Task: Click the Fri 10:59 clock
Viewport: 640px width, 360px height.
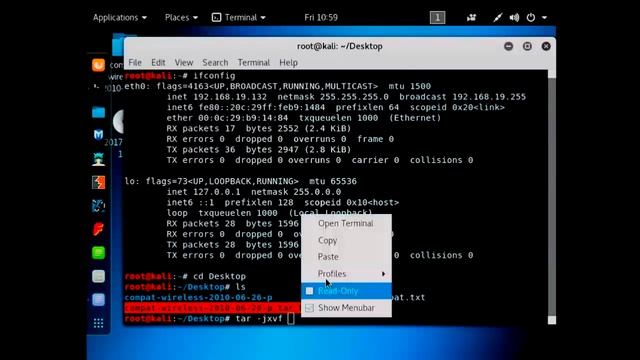Action: [321, 18]
